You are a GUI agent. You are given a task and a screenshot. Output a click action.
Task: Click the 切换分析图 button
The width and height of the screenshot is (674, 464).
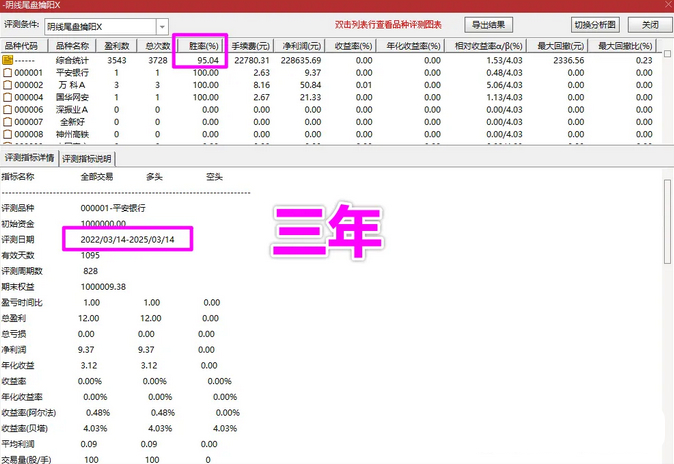click(x=595, y=25)
